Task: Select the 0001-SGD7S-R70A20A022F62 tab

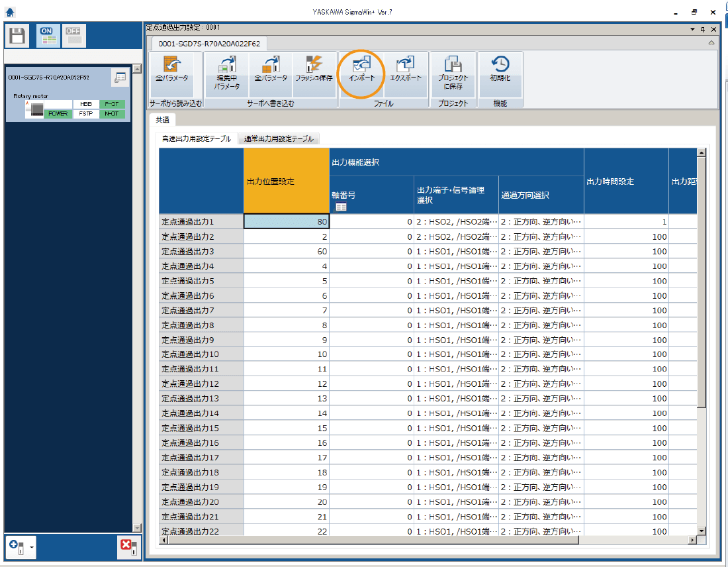Action: tap(208, 44)
